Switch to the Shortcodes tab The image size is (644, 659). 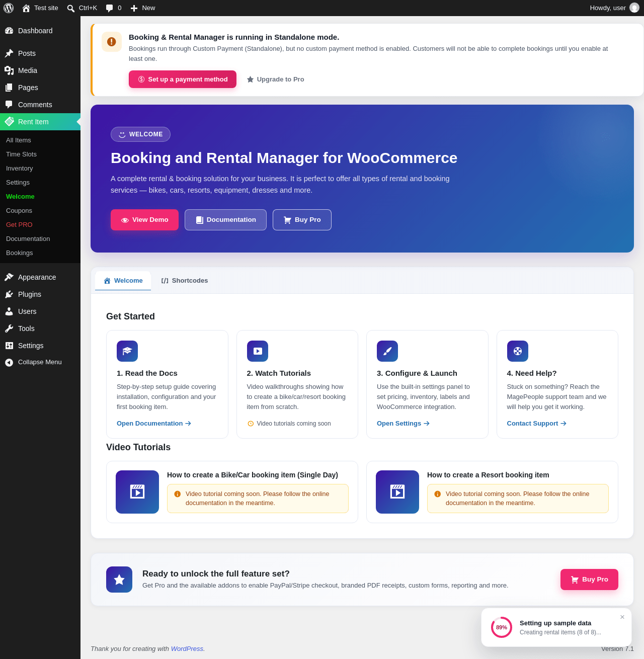pos(185,281)
